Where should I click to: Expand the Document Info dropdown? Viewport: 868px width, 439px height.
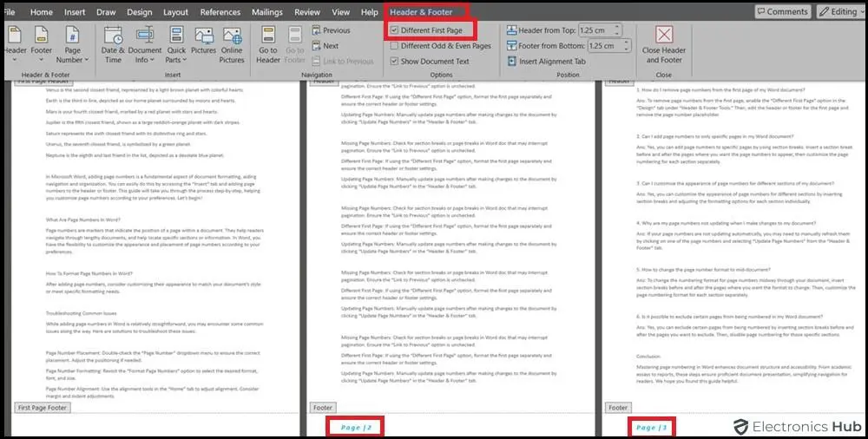[x=145, y=61]
